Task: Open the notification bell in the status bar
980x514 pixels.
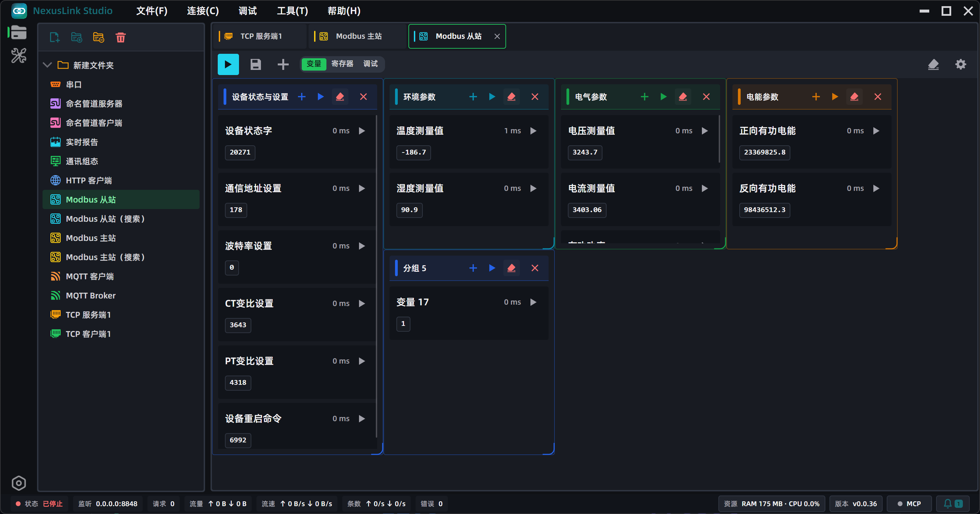Action: click(x=953, y=503)
